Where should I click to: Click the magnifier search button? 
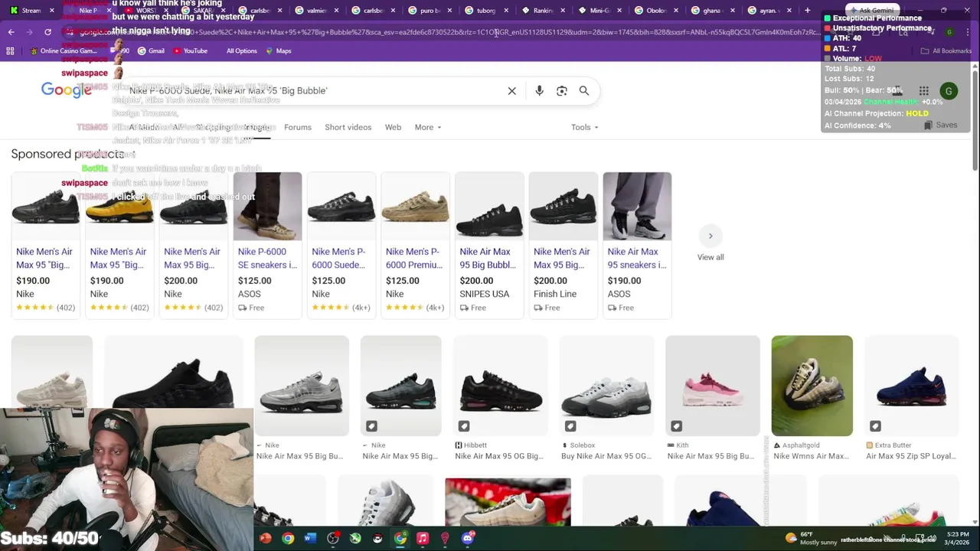[584, 91]
